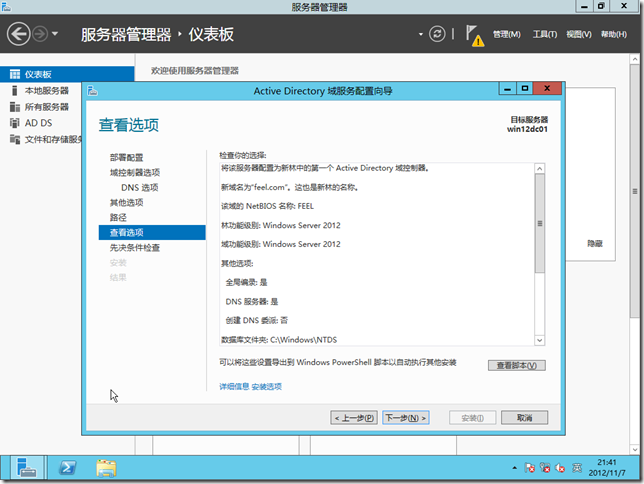
Task: Click the back arrow in Server Manager header
Action: pos(18,34)
